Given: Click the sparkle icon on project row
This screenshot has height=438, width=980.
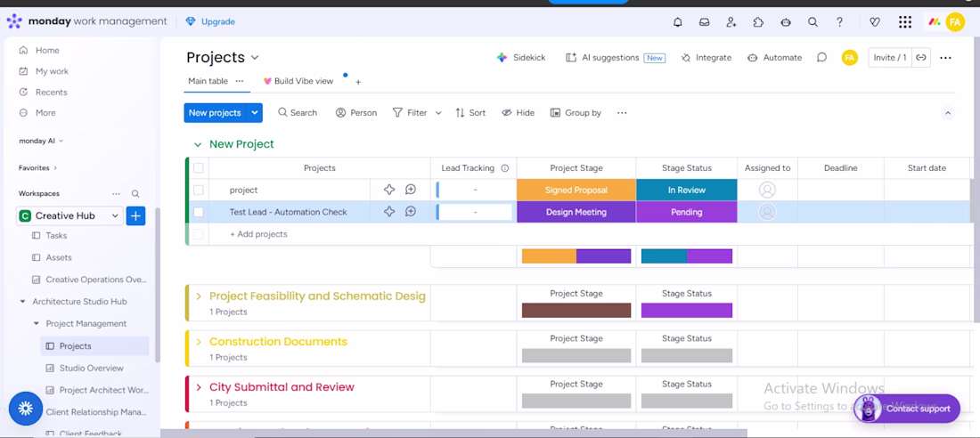Looking at the screenshot, I should 388,190.
